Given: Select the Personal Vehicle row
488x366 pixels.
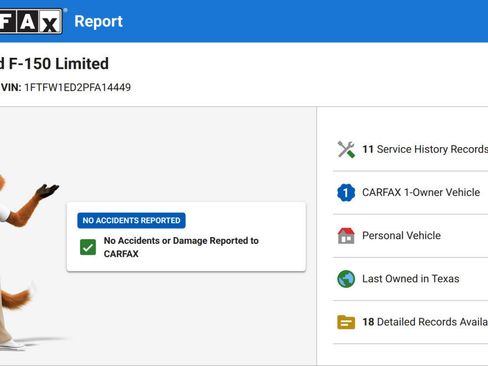Looking at the screenshot, I should pos(411,236).
